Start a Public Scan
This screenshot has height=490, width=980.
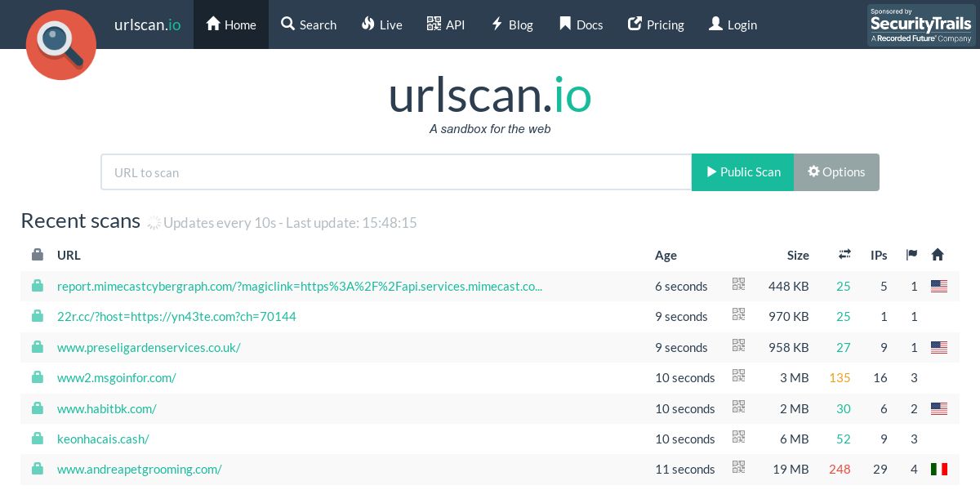742,172
